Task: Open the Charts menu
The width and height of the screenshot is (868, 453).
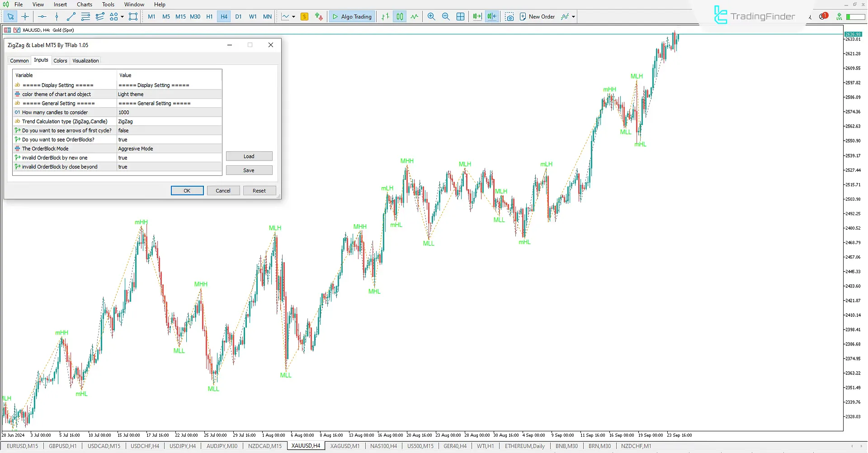Action: pyautogui.click(x=84, y=4)
